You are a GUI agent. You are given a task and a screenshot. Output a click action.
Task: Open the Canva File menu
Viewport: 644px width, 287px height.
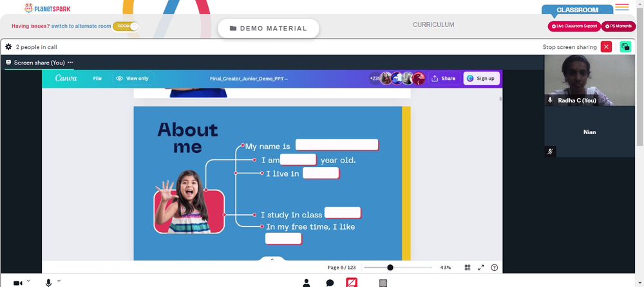(97, 78)
